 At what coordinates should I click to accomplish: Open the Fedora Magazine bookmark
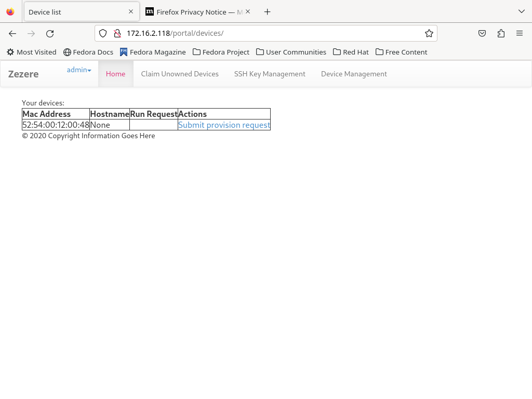point(153,52)
